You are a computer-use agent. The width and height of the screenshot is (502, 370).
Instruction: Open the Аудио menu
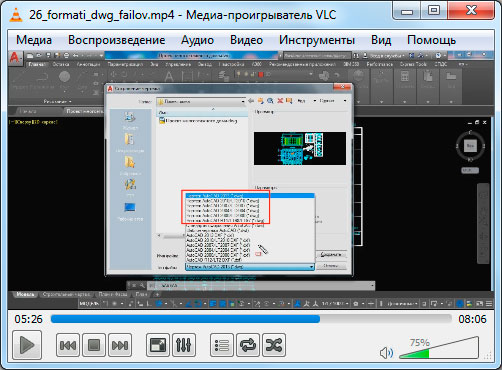197,40
